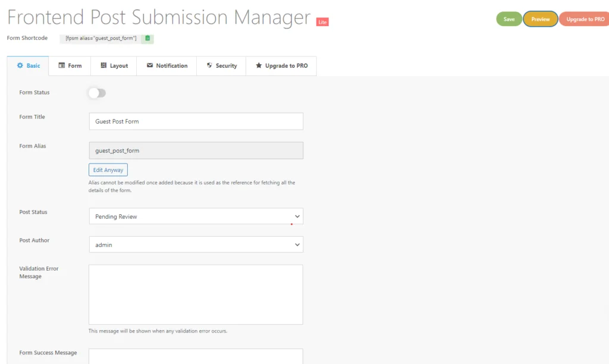609x364 pixels.
Task: Focus the Form Title input field
Action: click(196, 121)
